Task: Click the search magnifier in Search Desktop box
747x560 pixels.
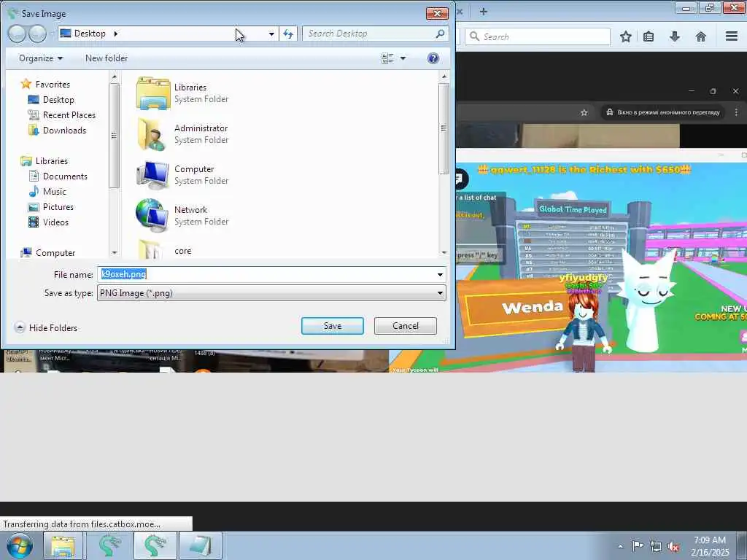Action: point(440,34)
